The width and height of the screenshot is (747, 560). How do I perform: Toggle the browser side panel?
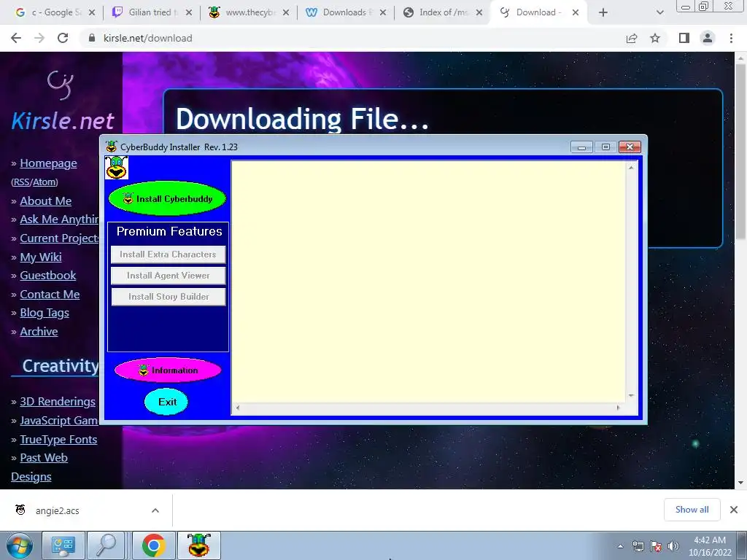pyautogui.click(x=684, y=38)
